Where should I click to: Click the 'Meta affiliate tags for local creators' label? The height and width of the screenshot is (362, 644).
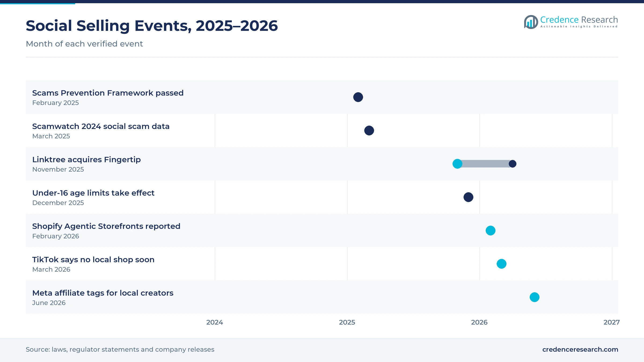[103, 293]
